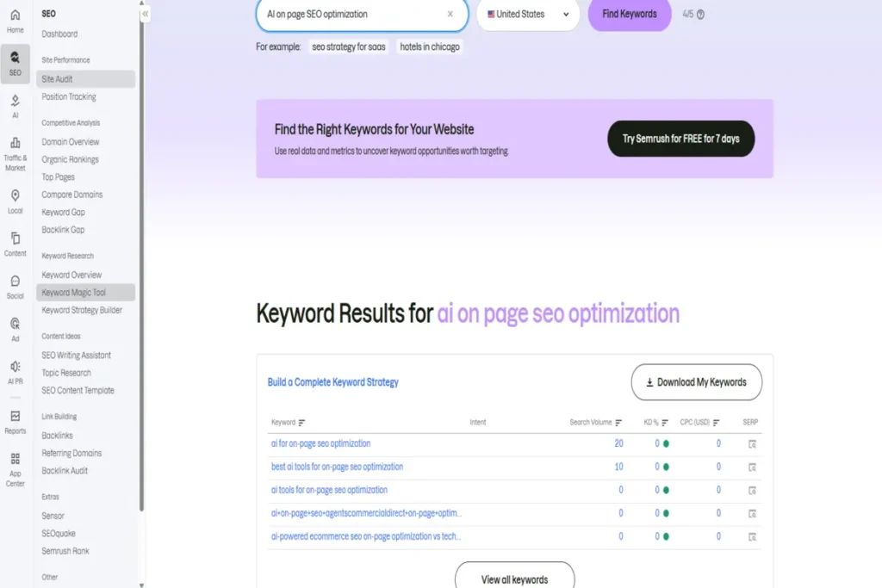Open the Traffic & Market icon
The height and width of the screenshot is (588, 882).
(x=16, y=149)
